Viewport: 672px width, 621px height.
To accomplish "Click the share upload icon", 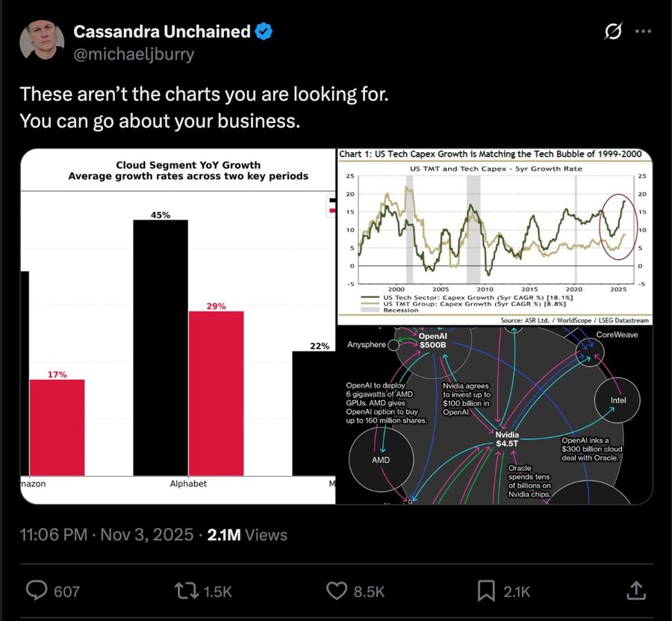I will coord(635,590).
